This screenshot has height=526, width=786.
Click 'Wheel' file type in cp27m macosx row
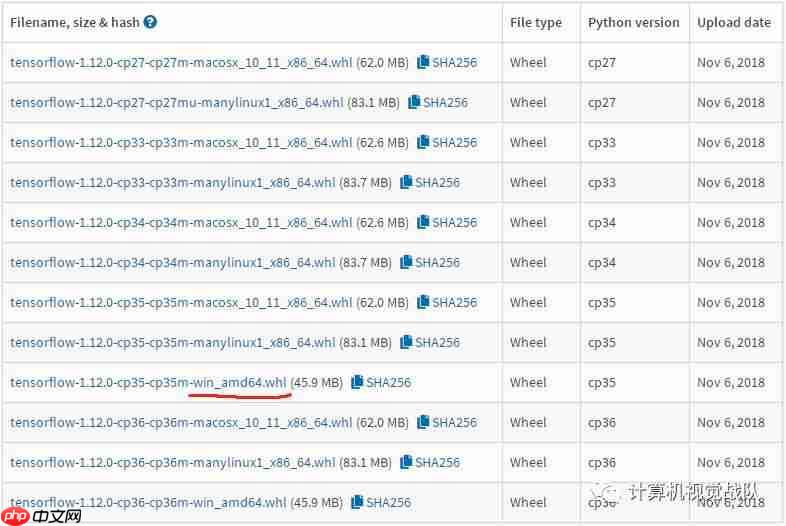click(x=528, y=63)
